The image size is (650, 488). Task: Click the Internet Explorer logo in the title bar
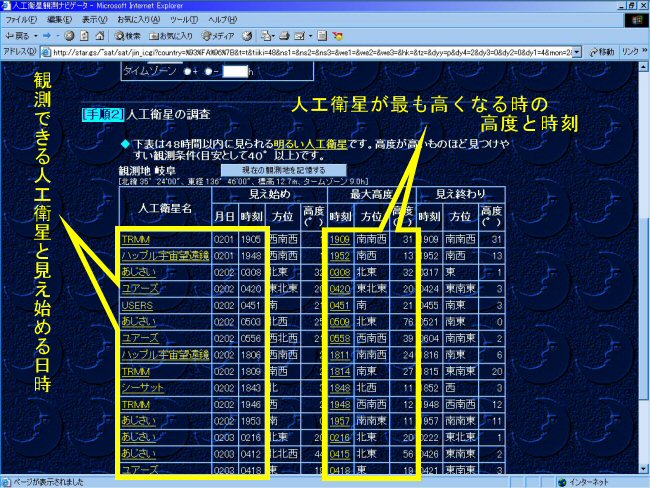click(6, 5)
